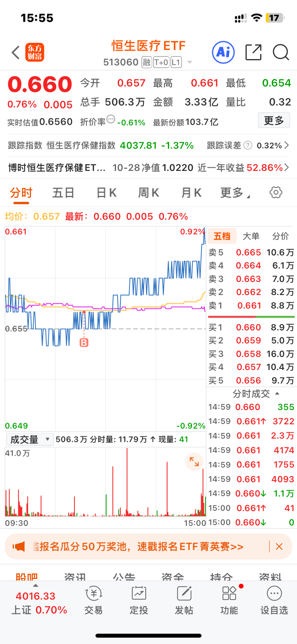Expand the stock code dropdown arrow
The height and width of the screenshot is (644, 297).
point(190,62)
